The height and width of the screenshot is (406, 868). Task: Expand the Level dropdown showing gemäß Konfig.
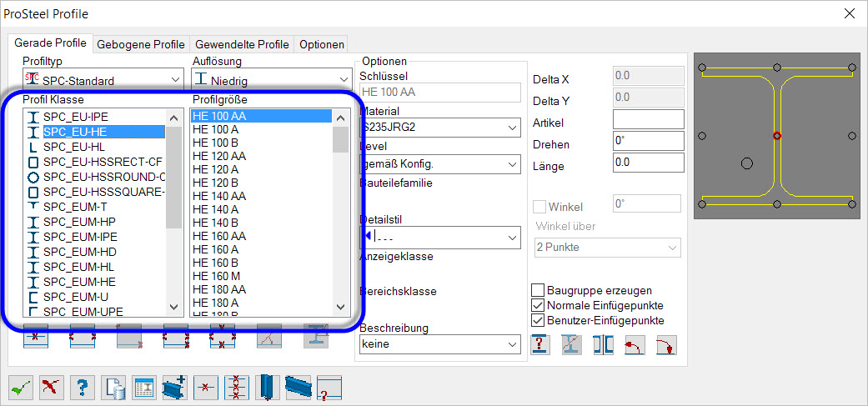pos(440,164)
